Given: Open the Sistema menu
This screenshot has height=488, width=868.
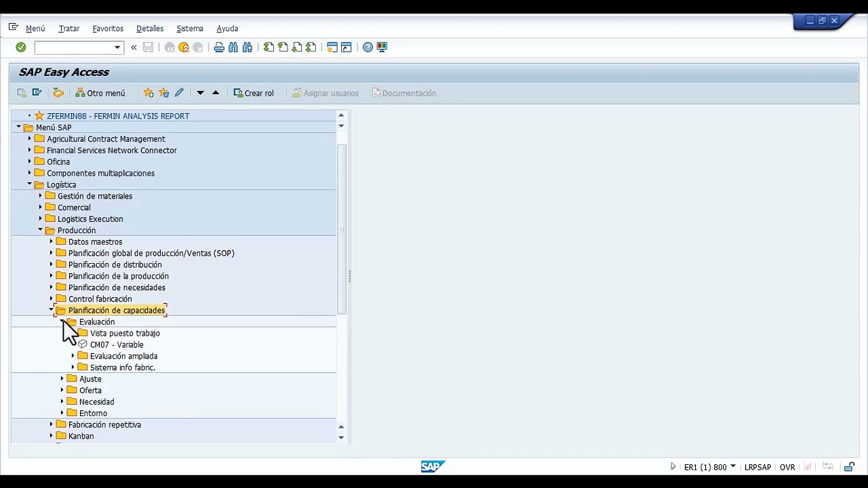Looking at the screenshot, I should pyautogui.click(x=190, y=28).
